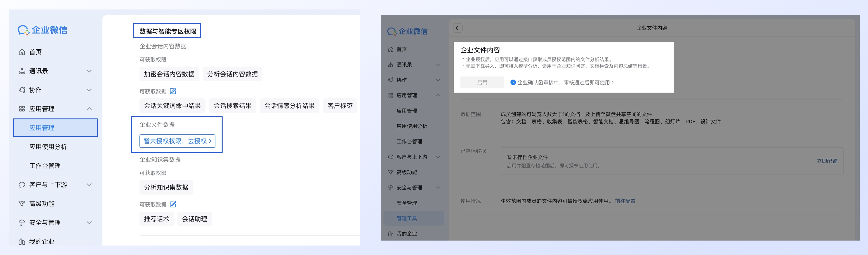
Task: Click the clock icon beside 企业确认函审核中
Action: 513,82
